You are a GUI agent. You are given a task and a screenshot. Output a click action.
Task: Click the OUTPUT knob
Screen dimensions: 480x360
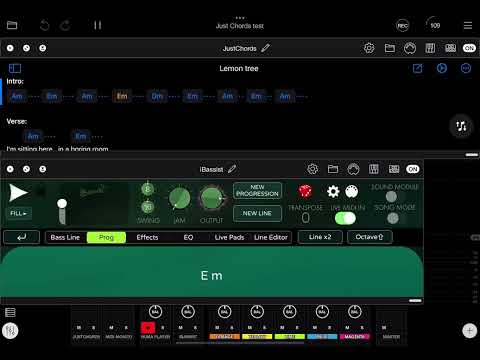[x=211, y=199]
